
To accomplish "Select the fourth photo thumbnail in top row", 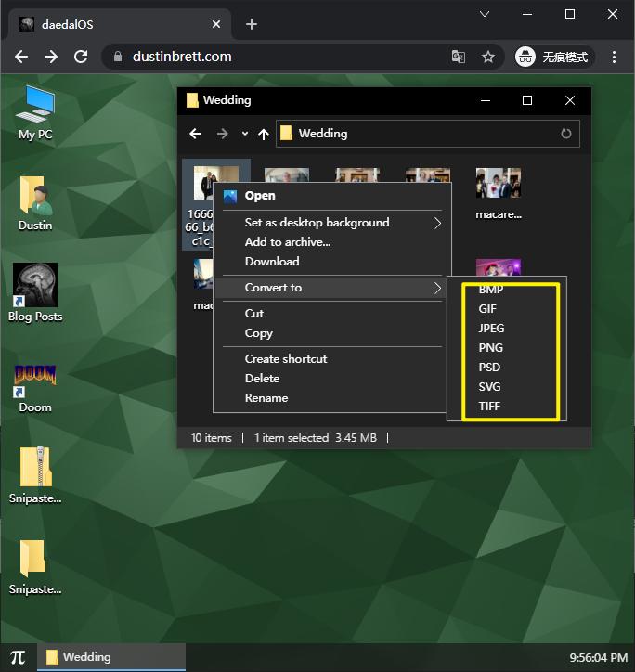I will pos(427,174).
